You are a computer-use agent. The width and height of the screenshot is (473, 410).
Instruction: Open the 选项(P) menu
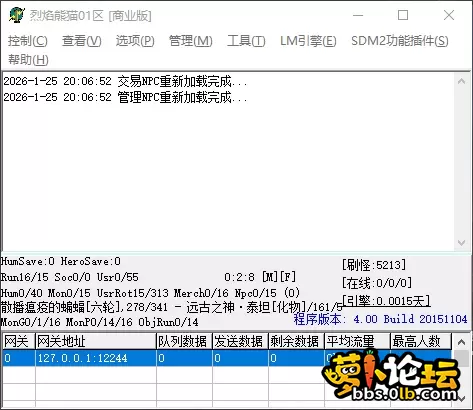135,41
